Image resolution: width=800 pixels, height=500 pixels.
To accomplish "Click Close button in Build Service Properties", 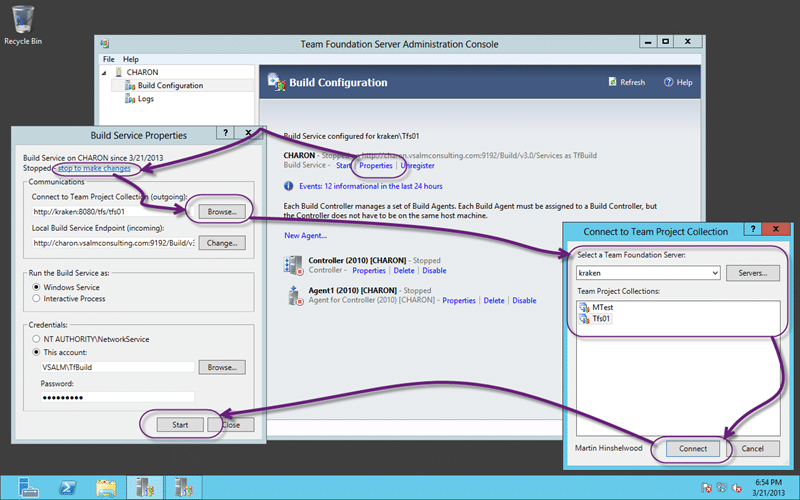I will click(x=231, y=424).
